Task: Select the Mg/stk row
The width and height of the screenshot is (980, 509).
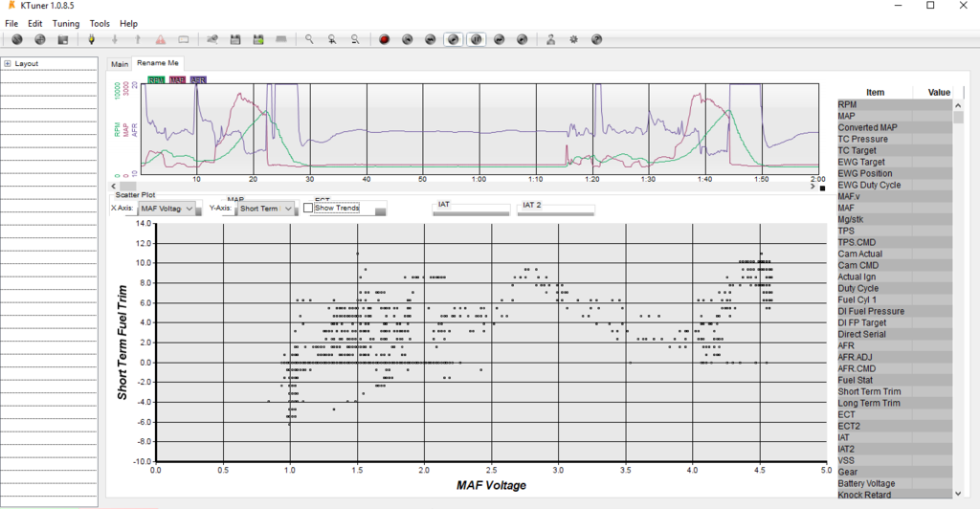Action: pos(895,219)
